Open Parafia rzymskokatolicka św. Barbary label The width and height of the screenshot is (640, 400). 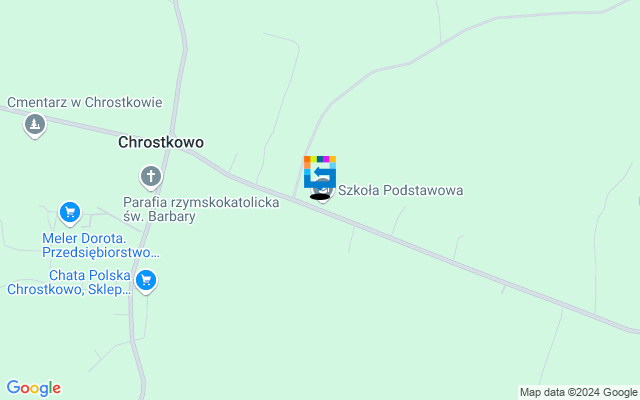201,209
